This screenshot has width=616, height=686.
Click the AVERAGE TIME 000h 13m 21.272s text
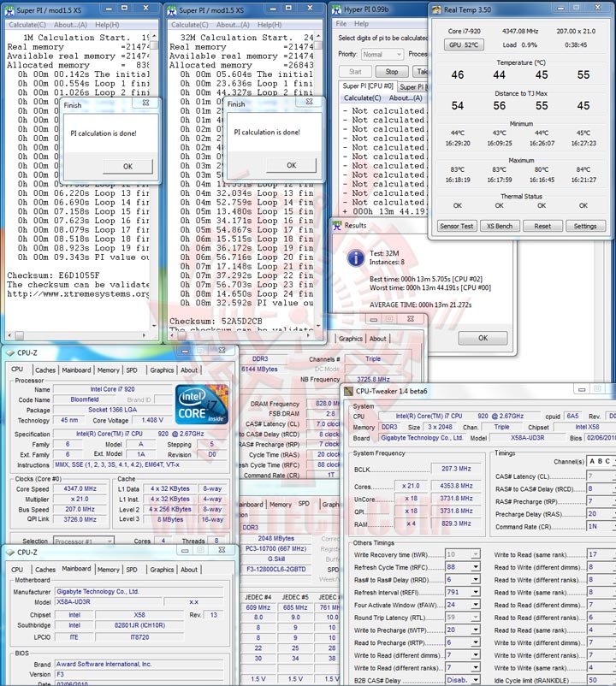(420, 305)
